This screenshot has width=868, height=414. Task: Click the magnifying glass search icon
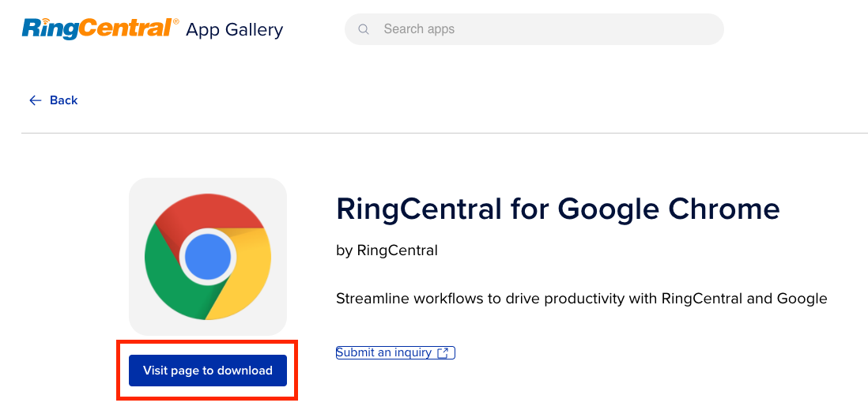364,29
